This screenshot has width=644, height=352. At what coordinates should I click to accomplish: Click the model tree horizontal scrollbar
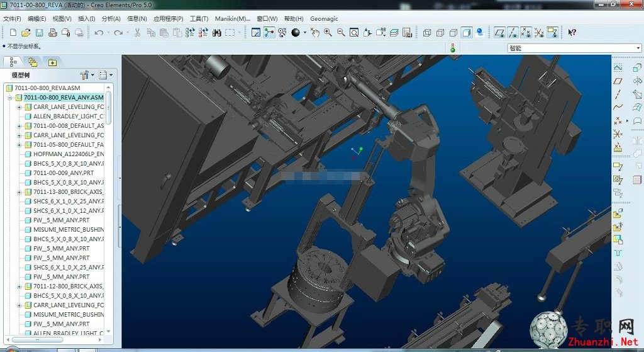click(x=37, y=339)
